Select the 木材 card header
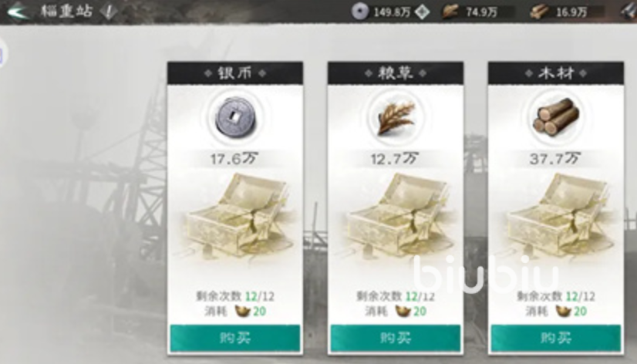637x364 pixels. tap(556, 73)
